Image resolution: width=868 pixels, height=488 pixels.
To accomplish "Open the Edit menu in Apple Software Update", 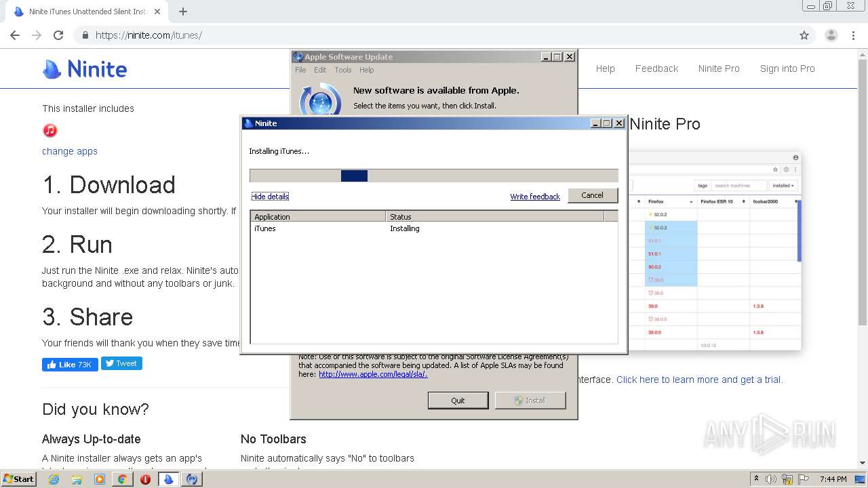I will [320, 70].
